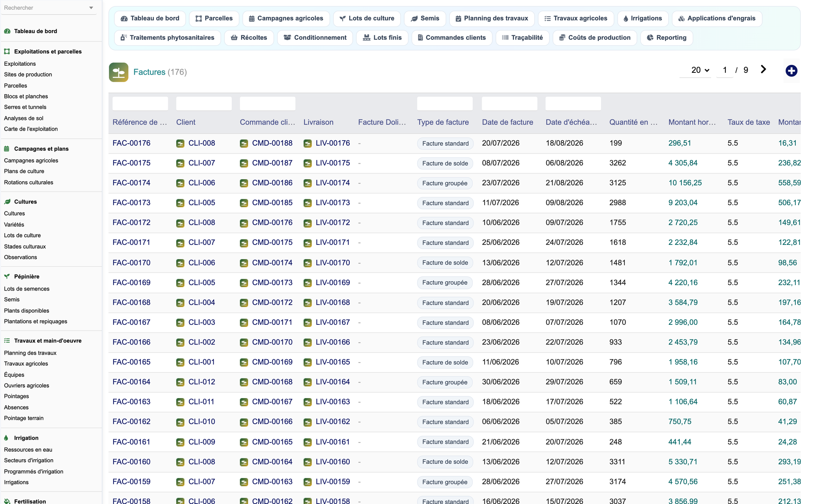
Task: Open the Travaux agricoles tab
Action: pyautogui.click(x=576, y=18)
